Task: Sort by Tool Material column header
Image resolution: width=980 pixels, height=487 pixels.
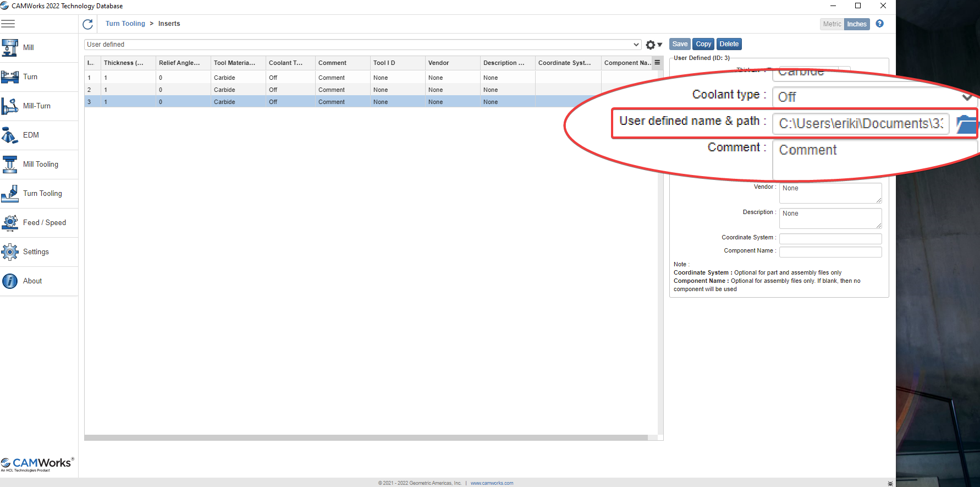Action: click(x=238, y=63)
